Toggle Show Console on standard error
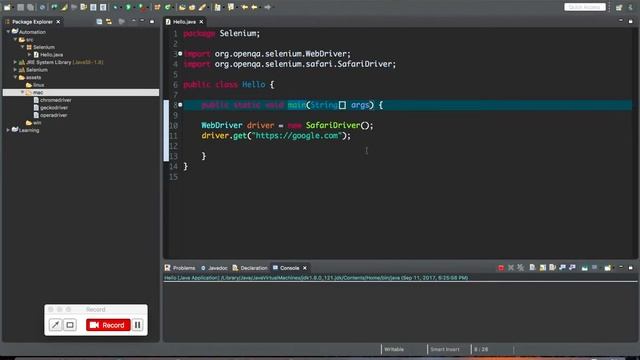 572,268
